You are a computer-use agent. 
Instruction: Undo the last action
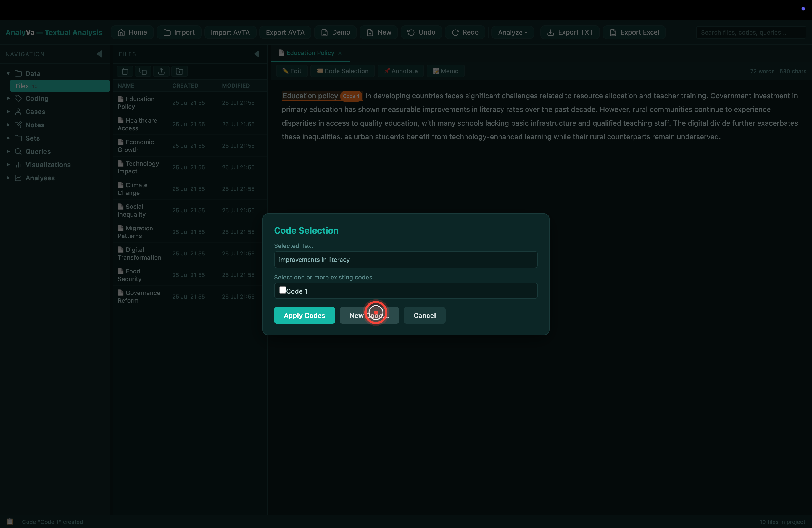(421, 32)
